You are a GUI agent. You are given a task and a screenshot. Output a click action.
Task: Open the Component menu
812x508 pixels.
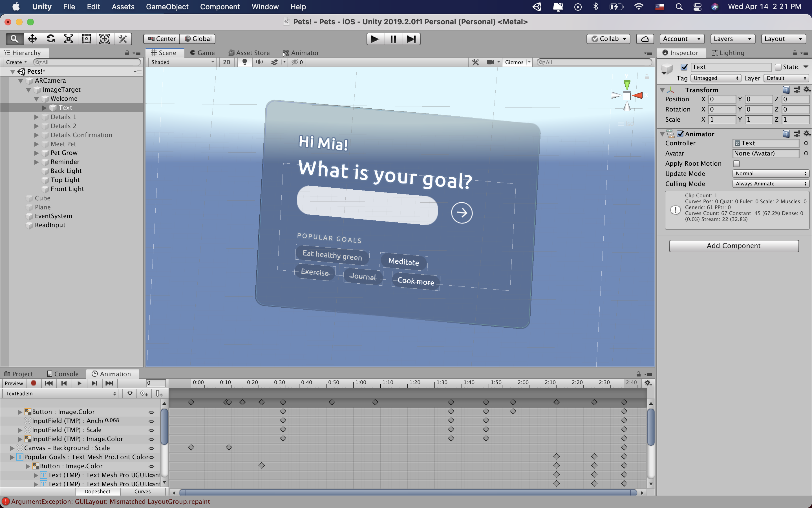tap(220, 7)
